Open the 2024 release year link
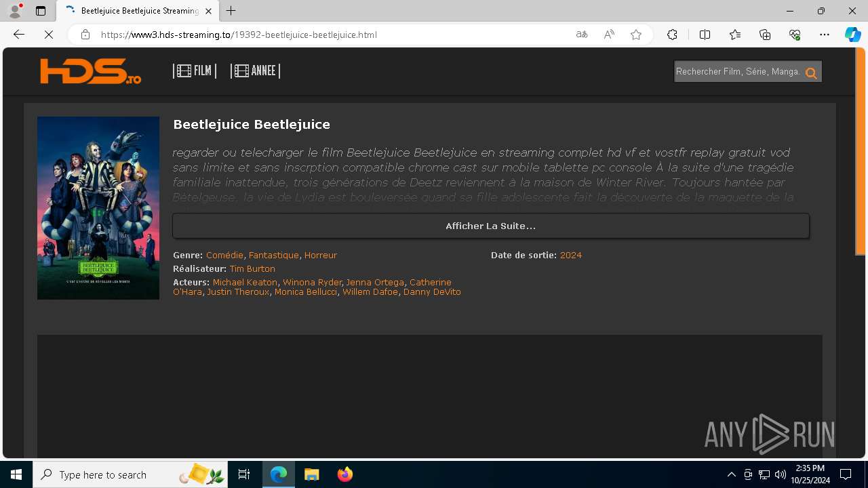 click(571, 256)
